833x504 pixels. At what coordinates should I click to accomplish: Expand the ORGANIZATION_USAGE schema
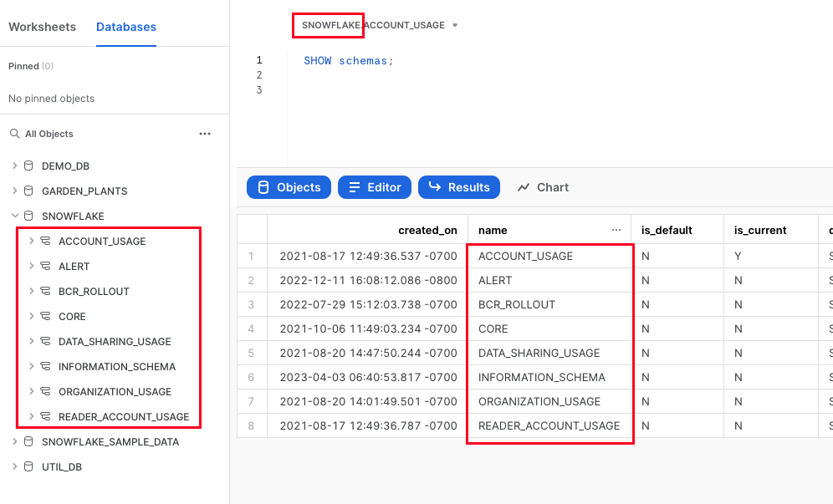coord(31,391)
